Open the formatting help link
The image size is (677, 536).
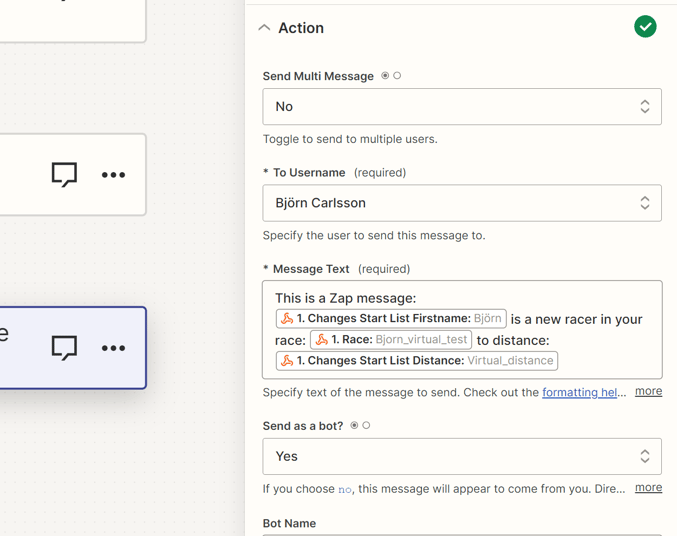click(579, 392)
